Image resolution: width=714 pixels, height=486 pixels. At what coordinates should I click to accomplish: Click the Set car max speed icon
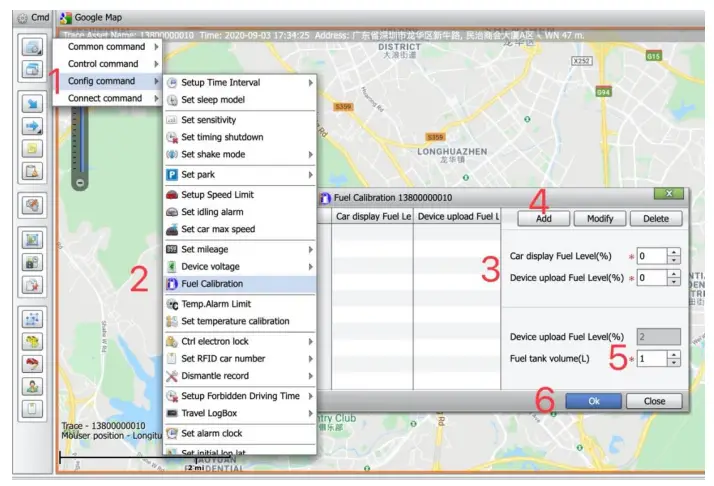pyautogui.click(x=172, y=229)
